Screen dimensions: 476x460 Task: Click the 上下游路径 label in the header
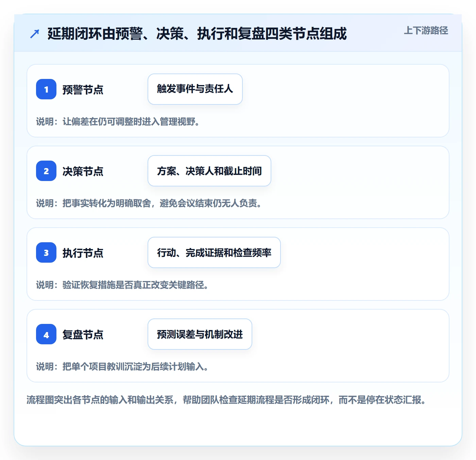[x=426, y=31]
